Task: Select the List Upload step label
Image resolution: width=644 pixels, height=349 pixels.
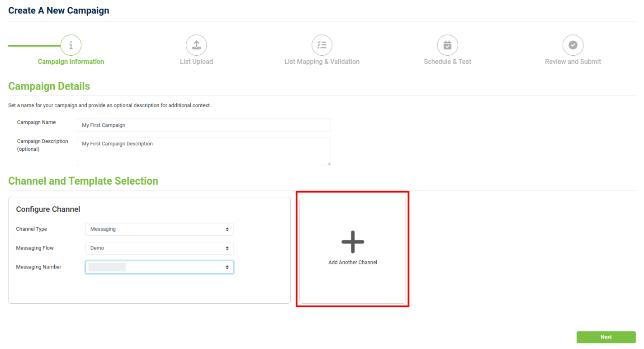Action: pyautogui.click(x=196, y=62)
